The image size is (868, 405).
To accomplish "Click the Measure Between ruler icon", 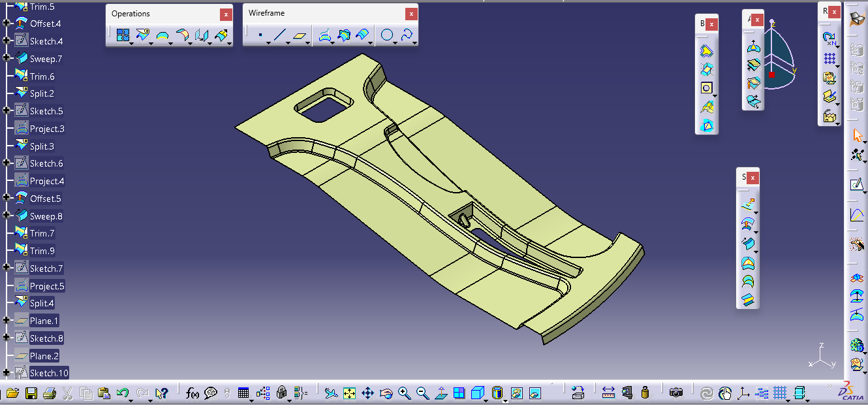I will tap(609, 393).
